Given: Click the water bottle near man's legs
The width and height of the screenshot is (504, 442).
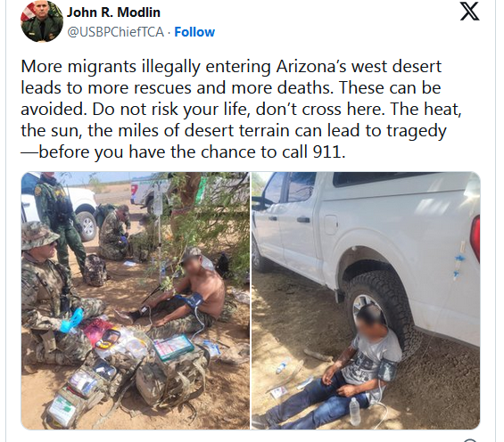Looking at the screenshot, I should [354, 411].
